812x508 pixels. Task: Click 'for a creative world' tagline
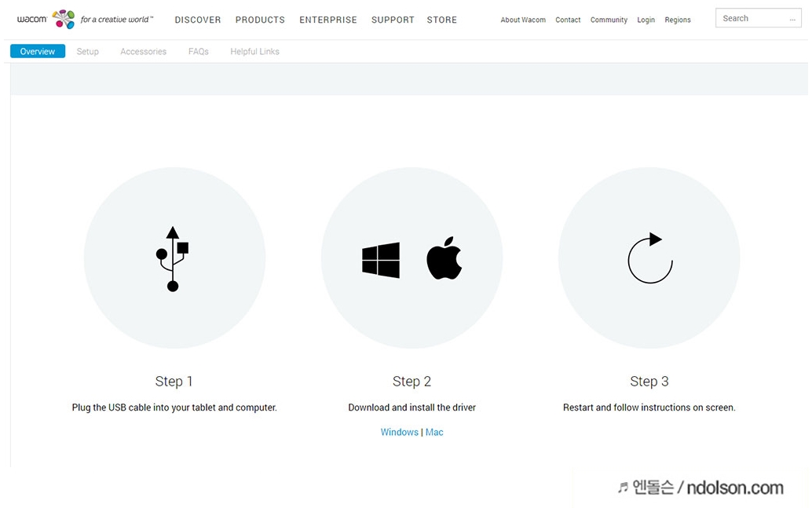pyautogui.click(x=116, y=20)
